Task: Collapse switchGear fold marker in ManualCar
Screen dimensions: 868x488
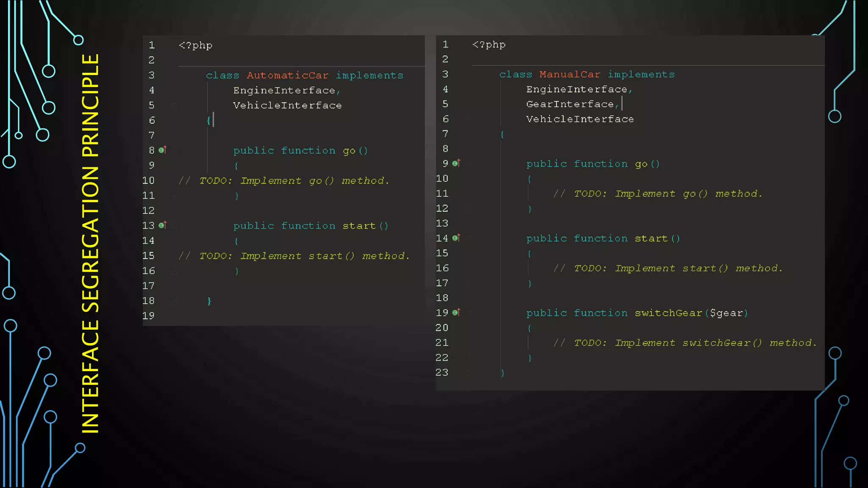Action: [468, 313]
